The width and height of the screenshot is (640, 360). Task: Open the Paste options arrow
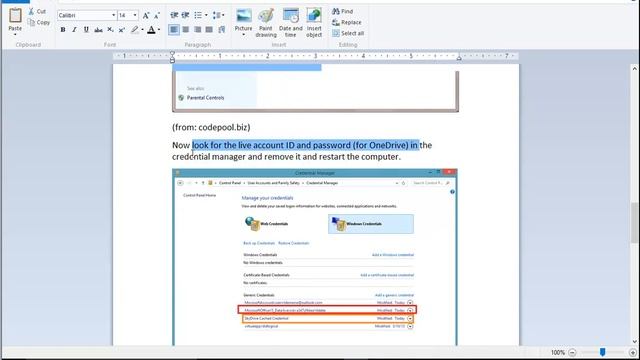(15, 35)
